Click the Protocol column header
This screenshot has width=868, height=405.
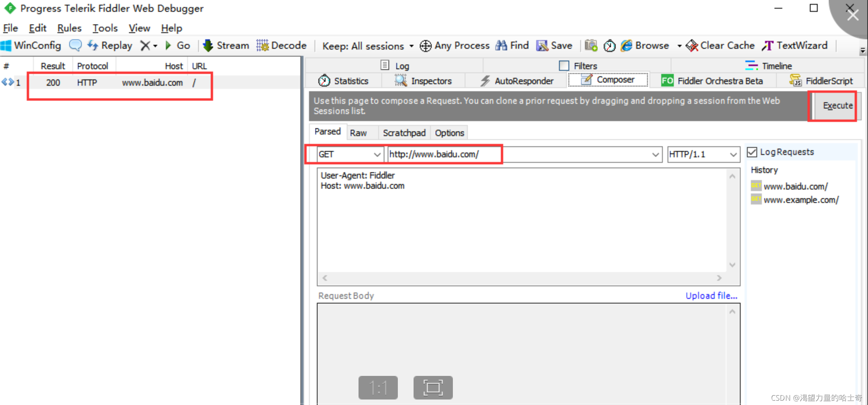92,66
